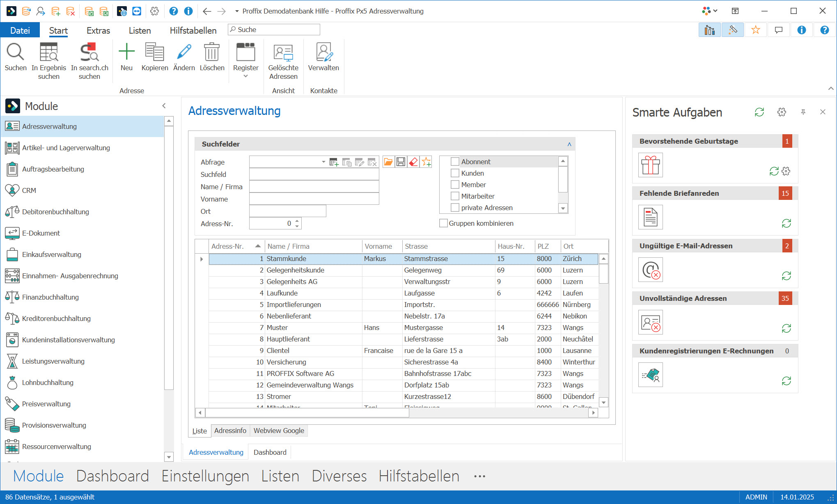Screen dimensions: 837x504
Task: Open the Unvollständige Adressen icon
Action: point(651,322)
